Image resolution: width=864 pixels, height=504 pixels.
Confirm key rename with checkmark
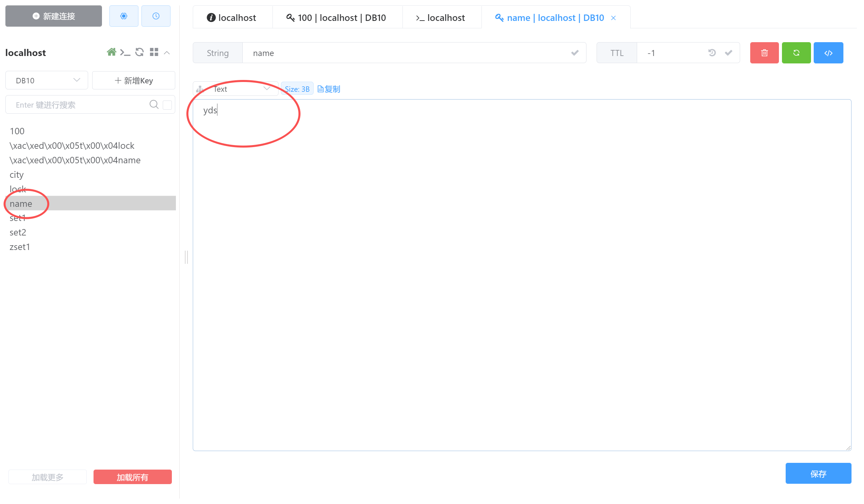[575, 53]
